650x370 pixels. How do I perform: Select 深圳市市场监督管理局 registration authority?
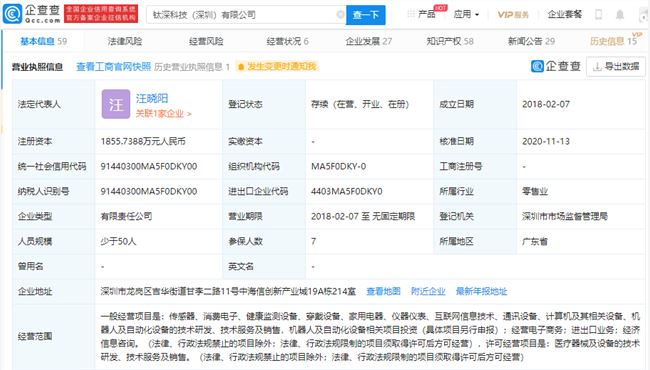(565, 216)
